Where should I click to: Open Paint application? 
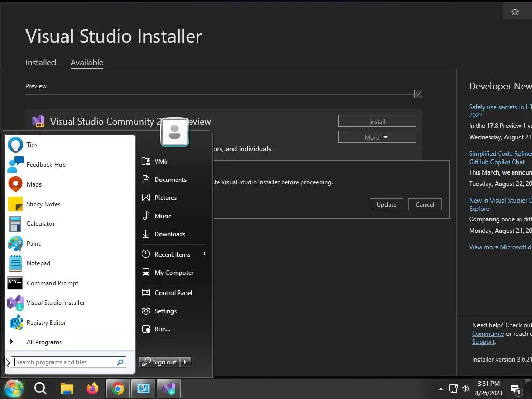70,244
